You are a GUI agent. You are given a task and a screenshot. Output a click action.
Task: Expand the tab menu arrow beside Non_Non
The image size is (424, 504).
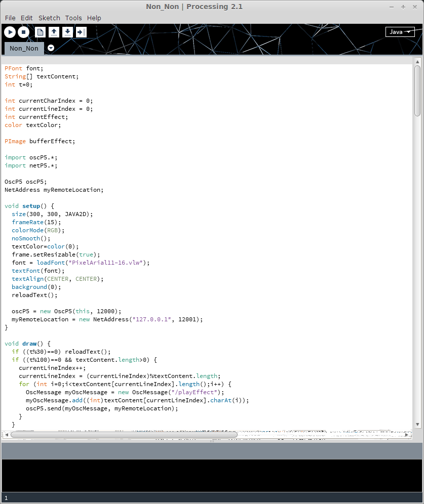point(51,48)
